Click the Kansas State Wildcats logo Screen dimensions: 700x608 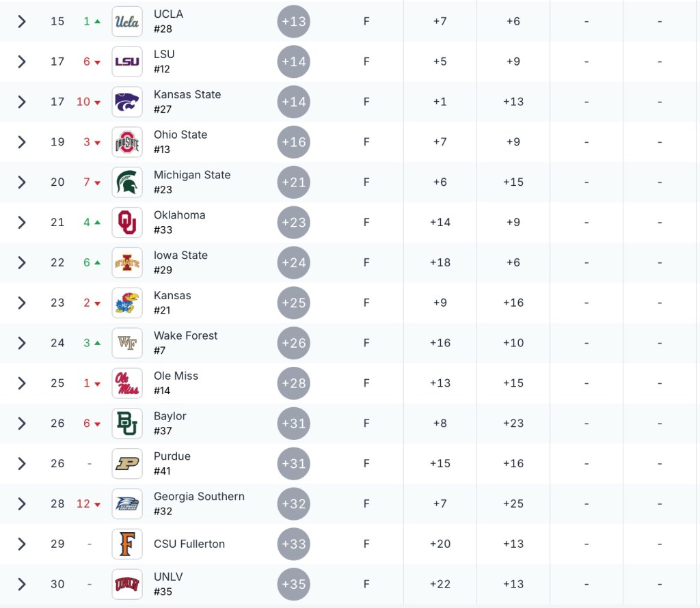tap(127, 102)
